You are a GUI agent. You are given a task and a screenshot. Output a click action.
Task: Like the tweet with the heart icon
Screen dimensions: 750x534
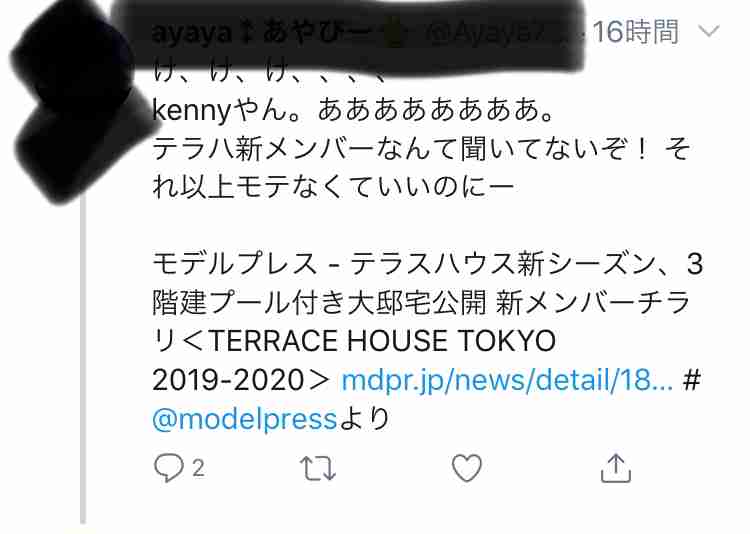tap(467, 467)
